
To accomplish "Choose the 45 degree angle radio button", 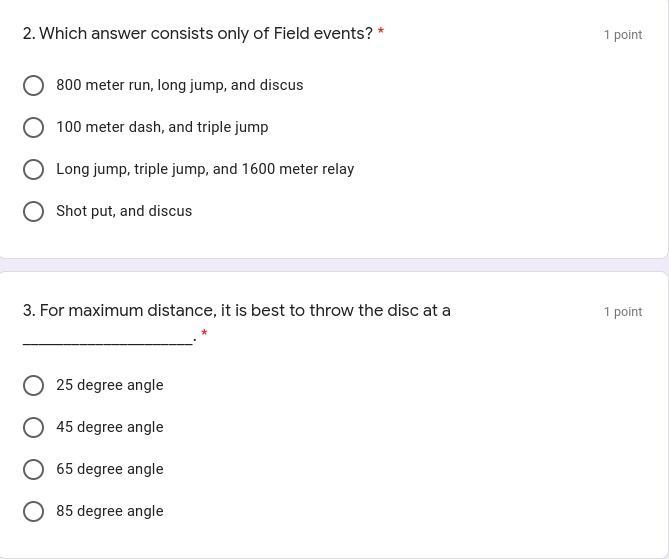I will click(33, 427).
